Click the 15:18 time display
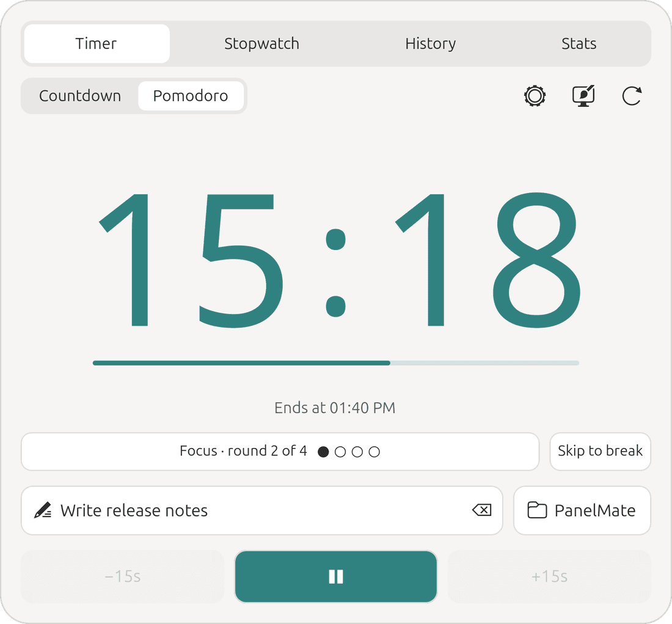This screenshot has height=624, width=672. tap(339, 260)
